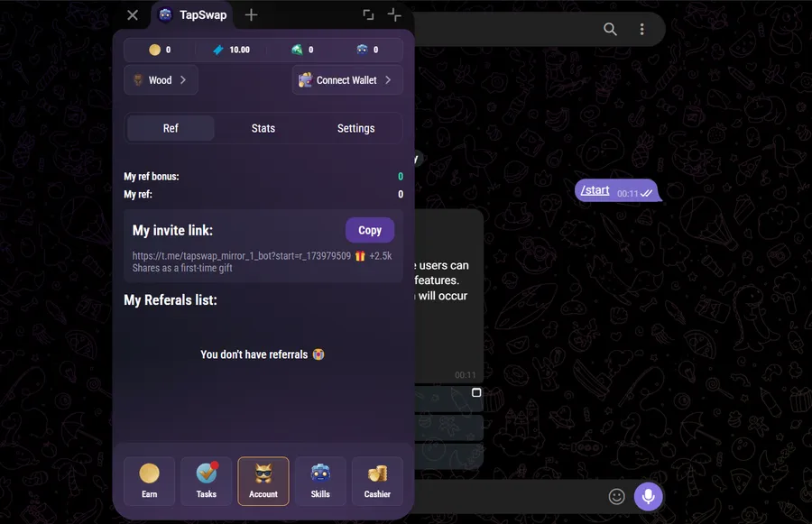This screenshot has width=812, height=524.
Task: Open the Wood league details
Action: click(161, 79)
